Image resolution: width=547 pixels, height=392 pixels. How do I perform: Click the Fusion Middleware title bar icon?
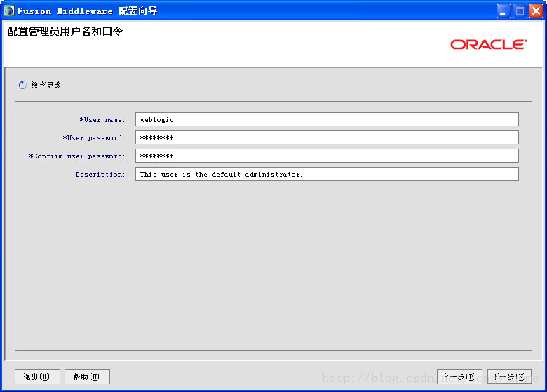[x=8, y=11]
